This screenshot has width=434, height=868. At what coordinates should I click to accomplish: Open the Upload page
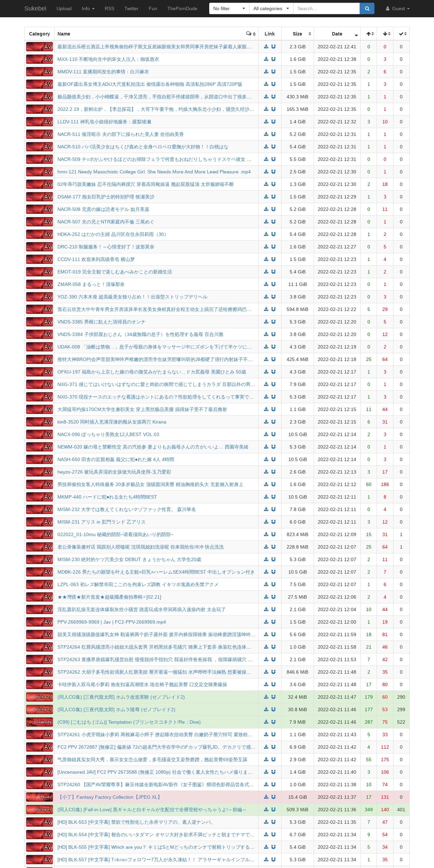(64, 8)
